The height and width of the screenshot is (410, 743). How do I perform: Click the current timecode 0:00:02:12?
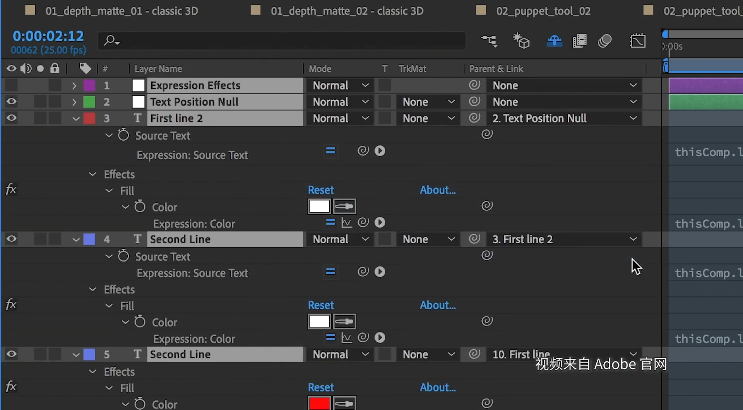coord(48,36)
